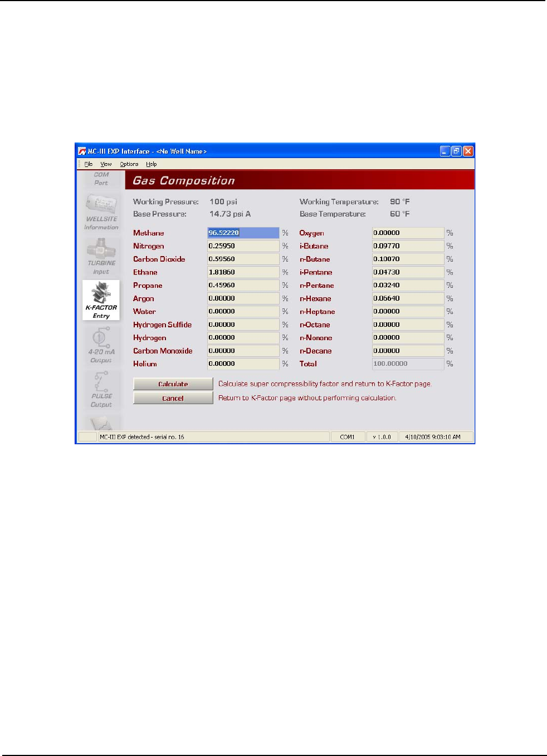The height and width of the screenshot is (756, 547).
Task: Click the v 1.0.0 status bar entry
Action: pyautogui.click(x=382, y=437)
